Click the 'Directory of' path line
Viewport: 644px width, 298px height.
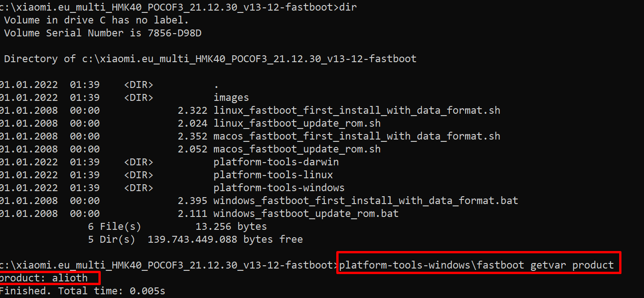(x=210, y=59)
